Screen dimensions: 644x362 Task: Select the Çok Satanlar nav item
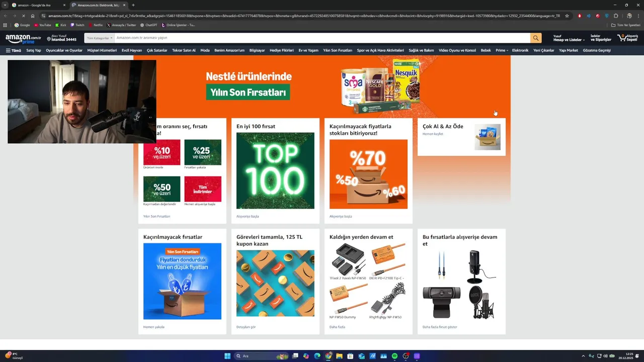[157, 50]
